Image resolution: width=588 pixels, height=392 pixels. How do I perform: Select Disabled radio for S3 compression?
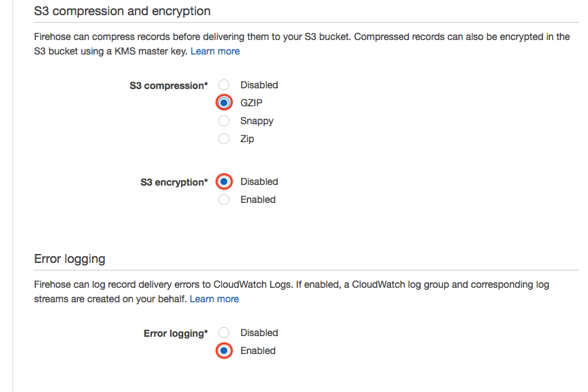pos(224,85)
